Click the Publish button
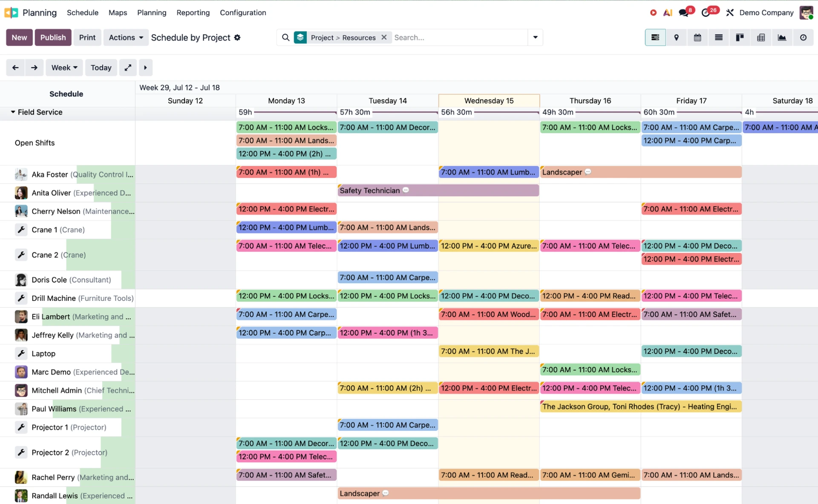 (x=53, y=37)
